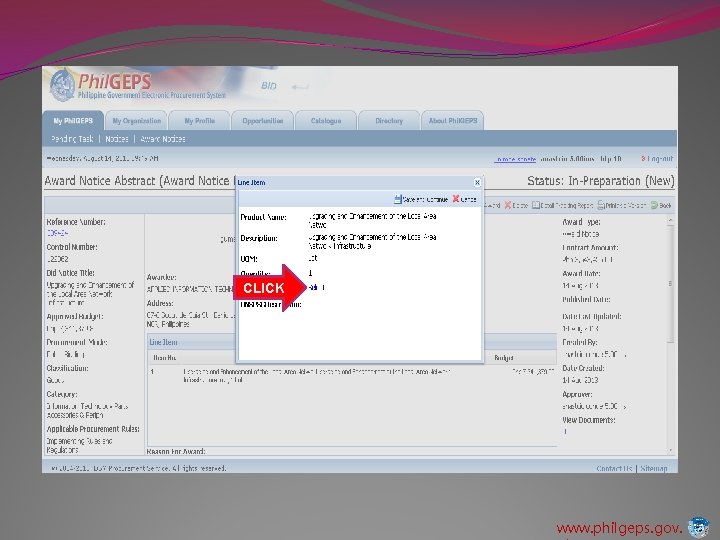Click the Budget column header
Image resolution: width=720 pixels, height=540 pixels.
(504, 358)
